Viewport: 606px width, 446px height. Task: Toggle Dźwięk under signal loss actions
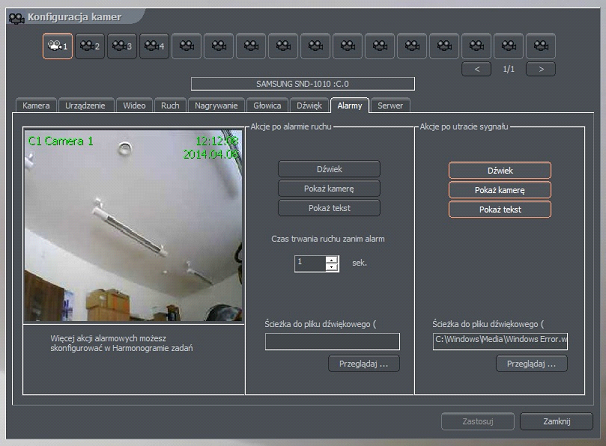point(500,170)
